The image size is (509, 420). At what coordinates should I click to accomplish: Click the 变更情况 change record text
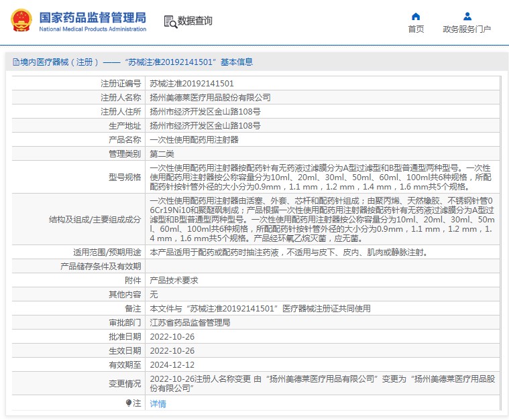[x=322, y=384]
